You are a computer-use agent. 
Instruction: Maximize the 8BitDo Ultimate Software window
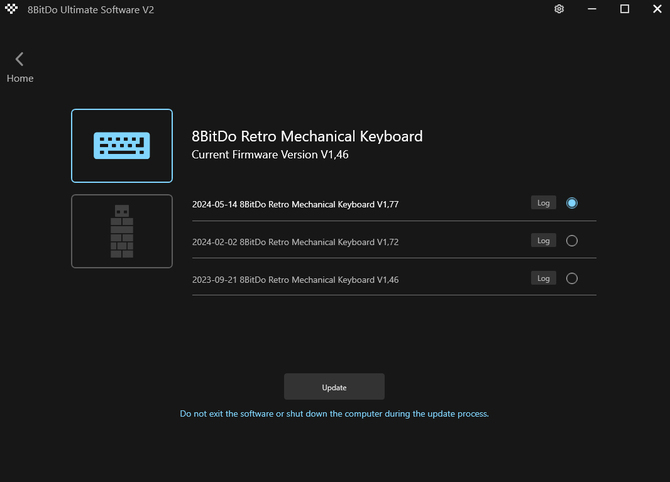624,9
